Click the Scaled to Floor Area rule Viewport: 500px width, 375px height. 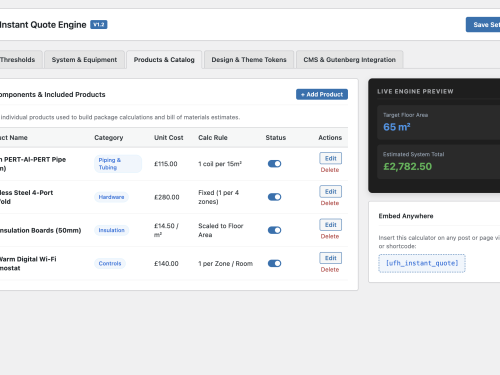(x=221, y=230)
